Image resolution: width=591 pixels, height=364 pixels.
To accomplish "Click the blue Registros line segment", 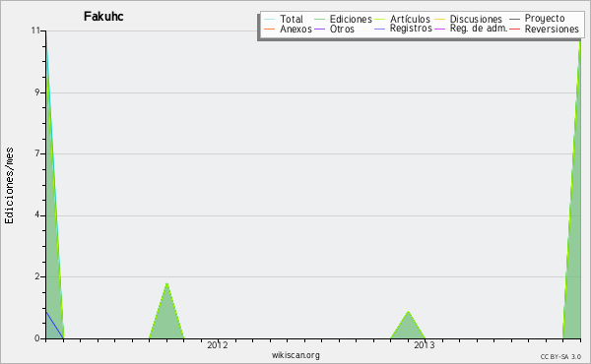I will (x=54, y=325).
